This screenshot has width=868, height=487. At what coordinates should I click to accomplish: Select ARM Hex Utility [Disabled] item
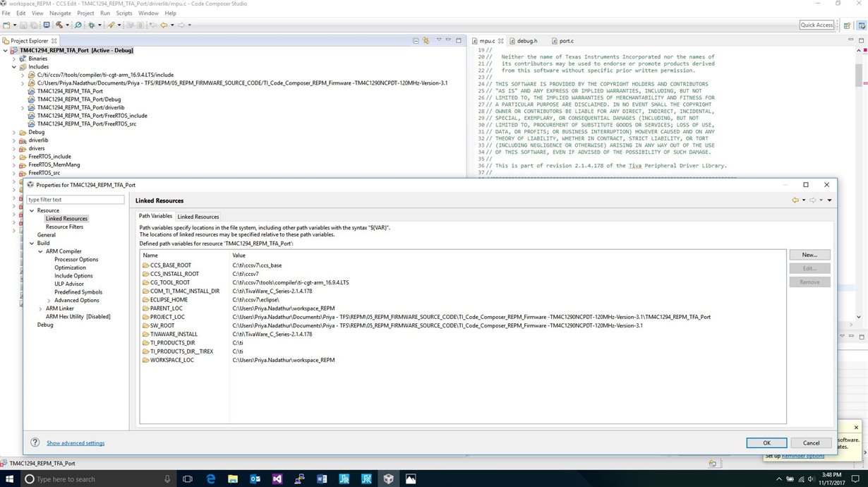click(x=78, y=317)
